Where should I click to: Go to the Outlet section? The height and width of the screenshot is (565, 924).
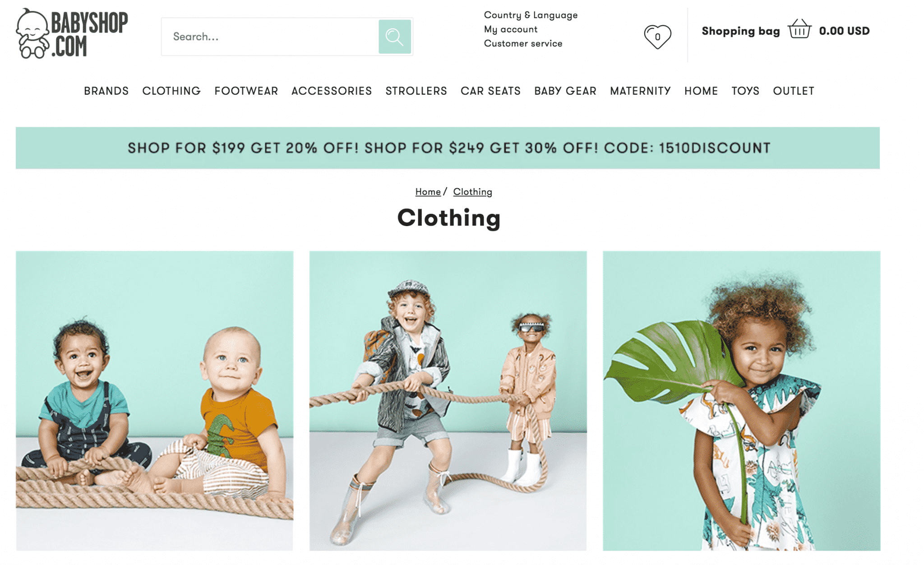coord(793,91)
